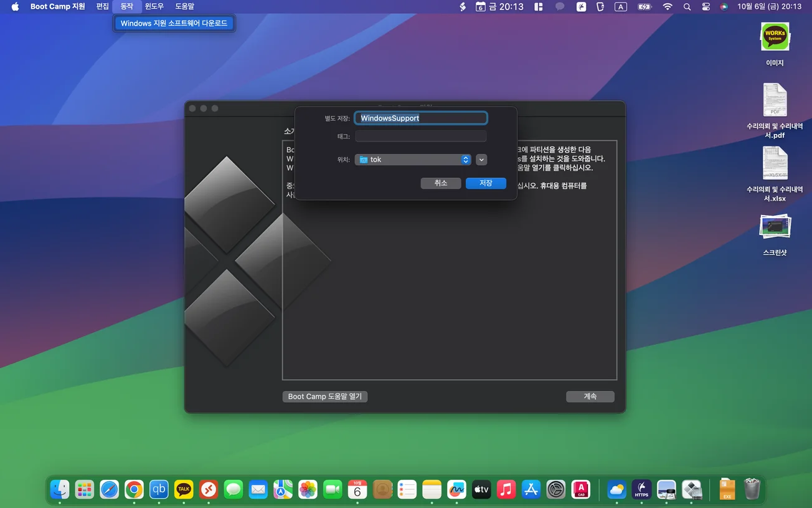The width and height of the screenshot is (812, 508).
Task: Click the 계속 continue button
Action: pos(590,396)
